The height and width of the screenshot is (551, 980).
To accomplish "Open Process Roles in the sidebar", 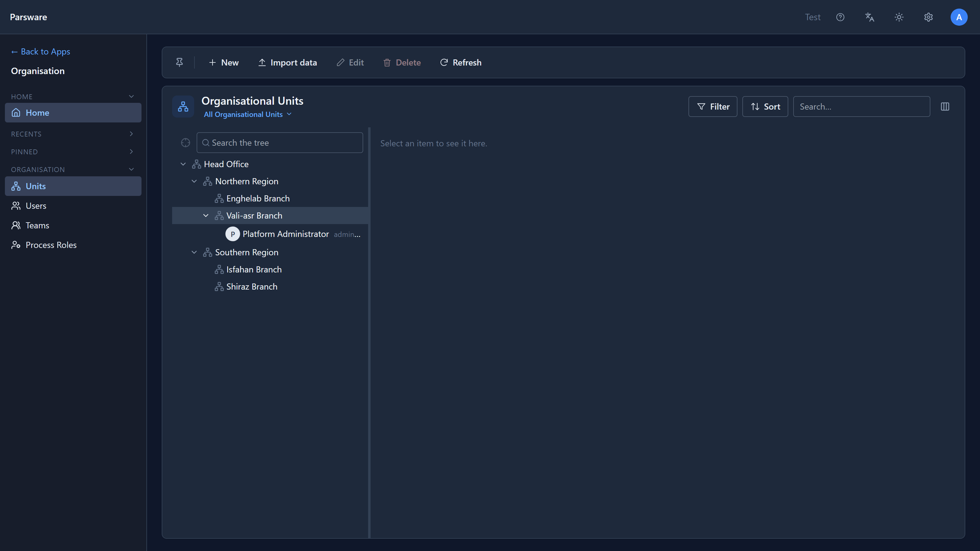I will pyautogui.click(x=73, y=245).
